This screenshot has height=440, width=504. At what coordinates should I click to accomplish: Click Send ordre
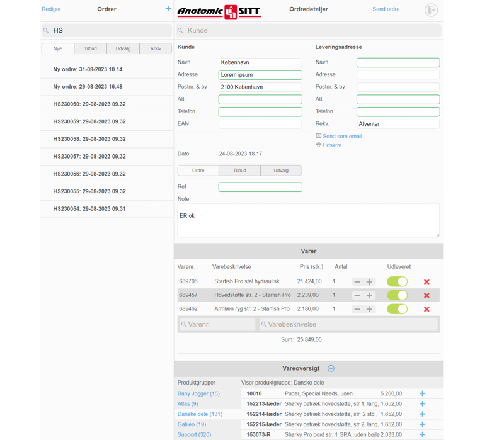pyautogui.click(x=386, y=9)
